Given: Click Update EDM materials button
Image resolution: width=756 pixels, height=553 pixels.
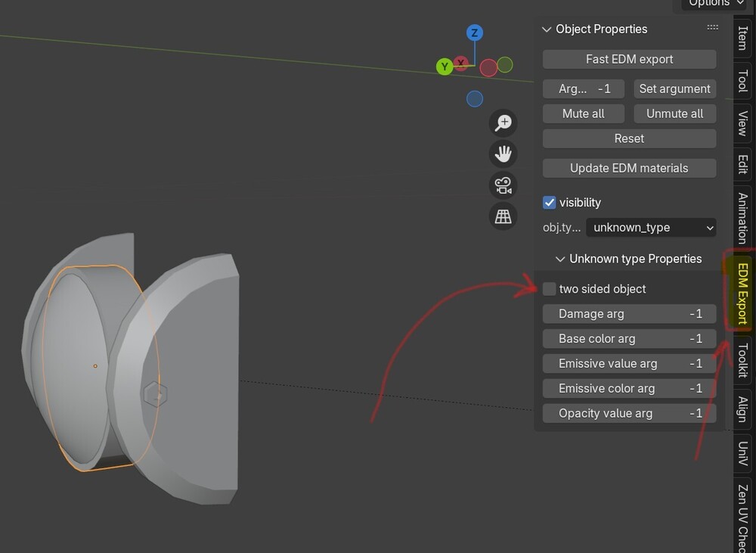Looking at the screenshot, I should (629, 169).
